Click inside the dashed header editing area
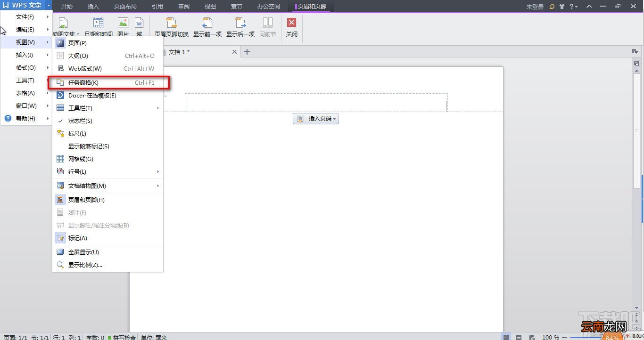Screen dimensions: 644x340 point(316,102)
